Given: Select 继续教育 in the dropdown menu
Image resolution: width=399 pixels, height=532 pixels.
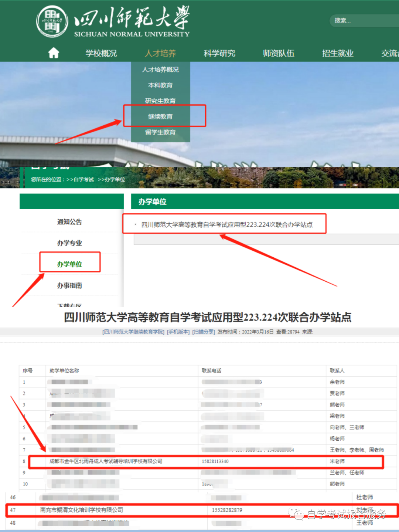Looking at the screenshot, I should [160, 116].
